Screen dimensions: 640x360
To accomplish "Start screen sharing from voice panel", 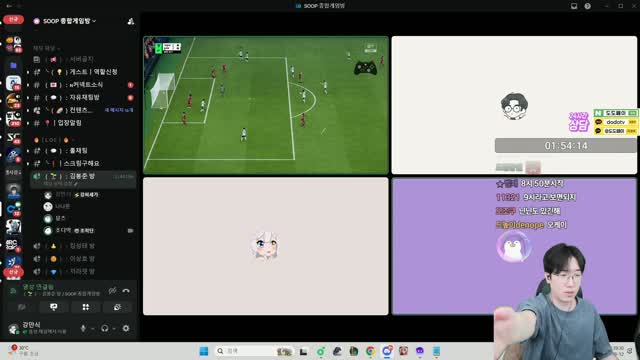I will point(53,307).
